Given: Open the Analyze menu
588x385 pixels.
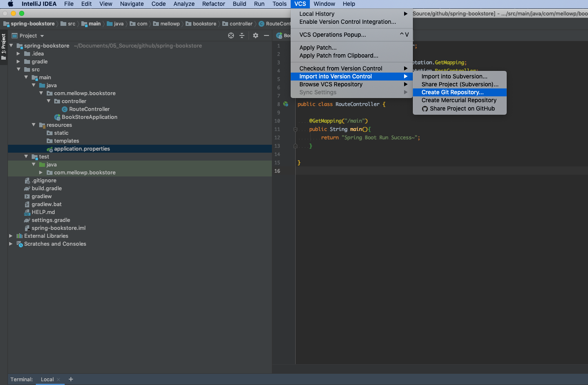Looking at the screenshot, I should coord(184,4).
